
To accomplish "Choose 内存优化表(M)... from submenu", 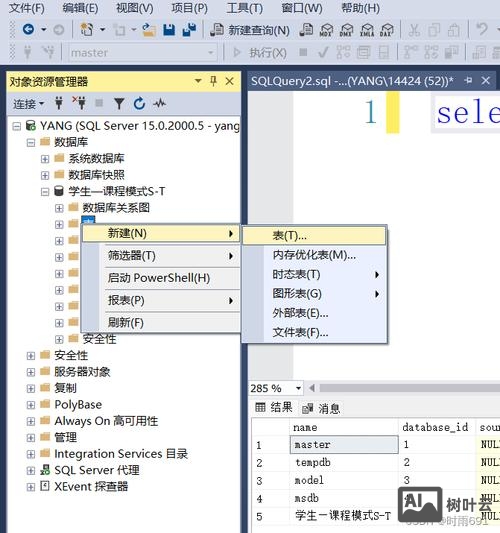I will click(x=314, y=255).
